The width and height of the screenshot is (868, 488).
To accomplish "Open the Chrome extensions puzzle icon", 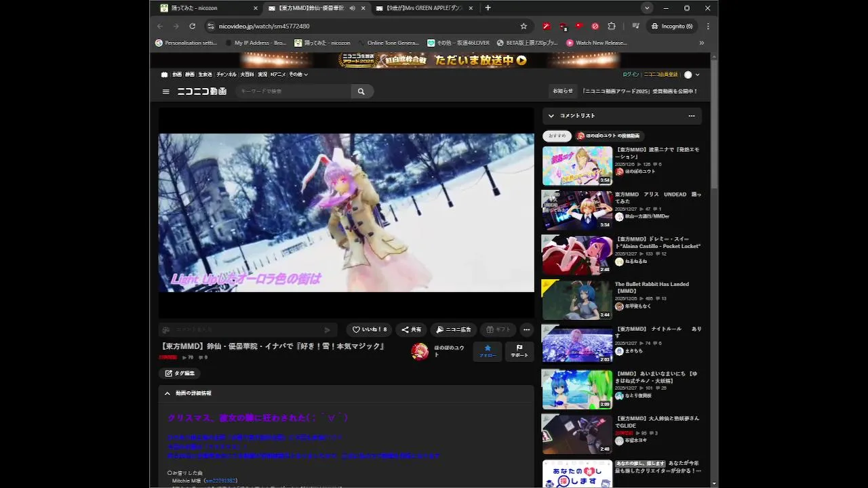I will [x=611, y=26].
